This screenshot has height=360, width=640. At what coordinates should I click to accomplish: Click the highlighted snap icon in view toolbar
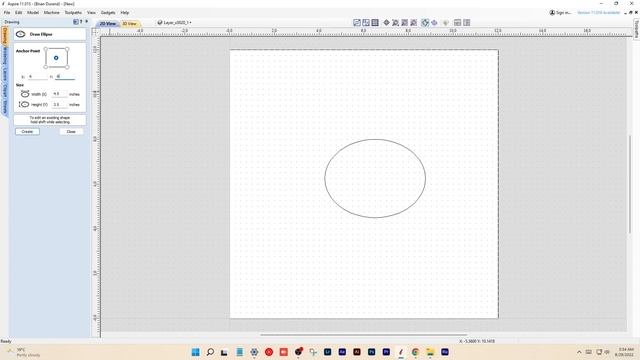tap(425, 23)
